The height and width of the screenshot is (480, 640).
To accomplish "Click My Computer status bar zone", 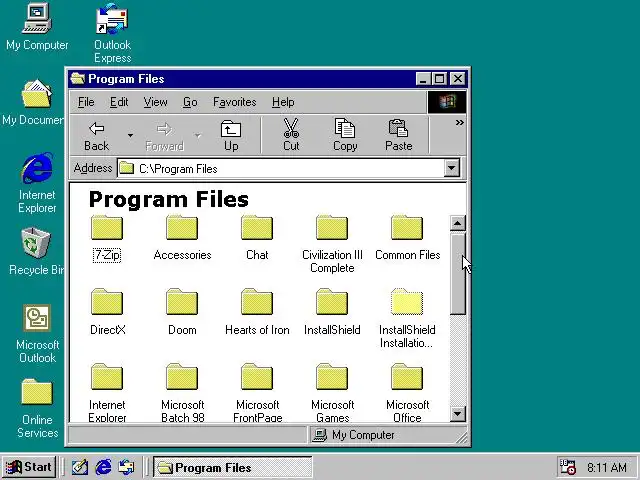I will click(x=386, y=435).
